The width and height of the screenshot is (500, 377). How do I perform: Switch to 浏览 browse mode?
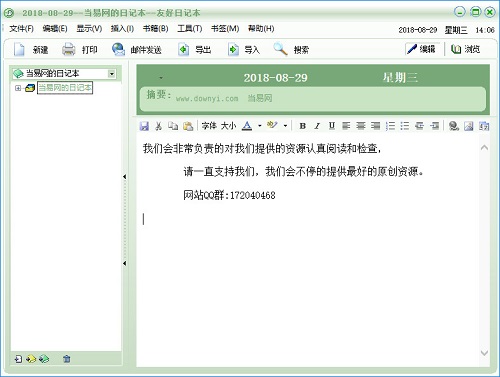(465, 49)
